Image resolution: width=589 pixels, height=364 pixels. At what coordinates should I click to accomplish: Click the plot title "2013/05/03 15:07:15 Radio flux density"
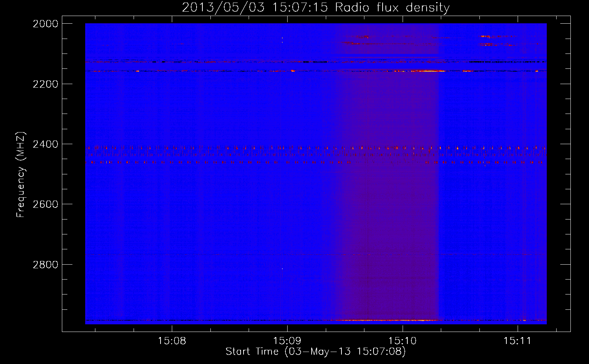point(316,7)
